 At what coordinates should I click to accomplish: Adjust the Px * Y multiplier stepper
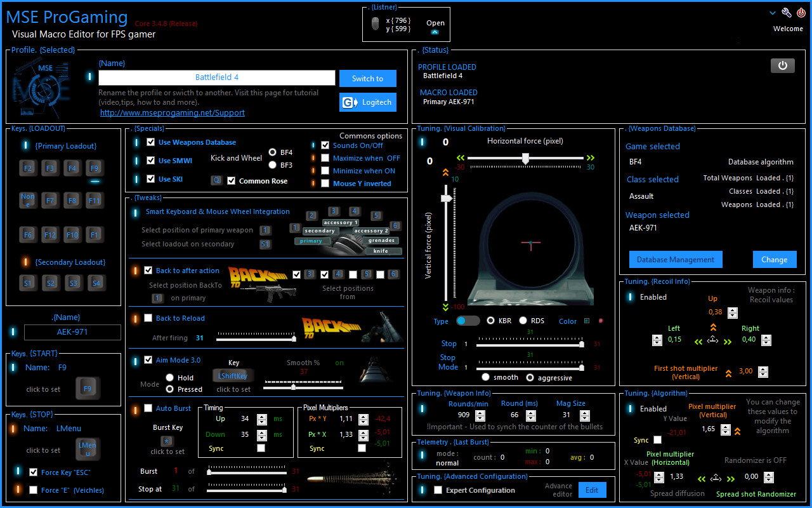coord(363,419)
